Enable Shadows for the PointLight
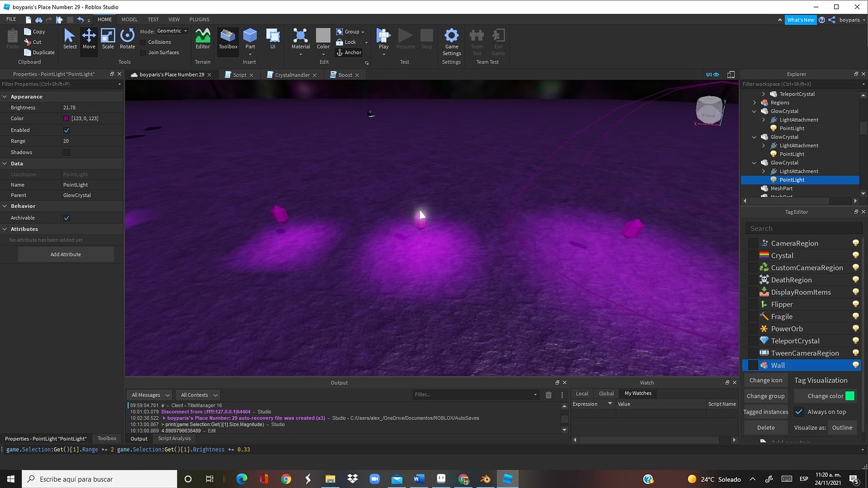Viewport: 868px width, 488px height. pyautogui.click(x=65, y=152)
